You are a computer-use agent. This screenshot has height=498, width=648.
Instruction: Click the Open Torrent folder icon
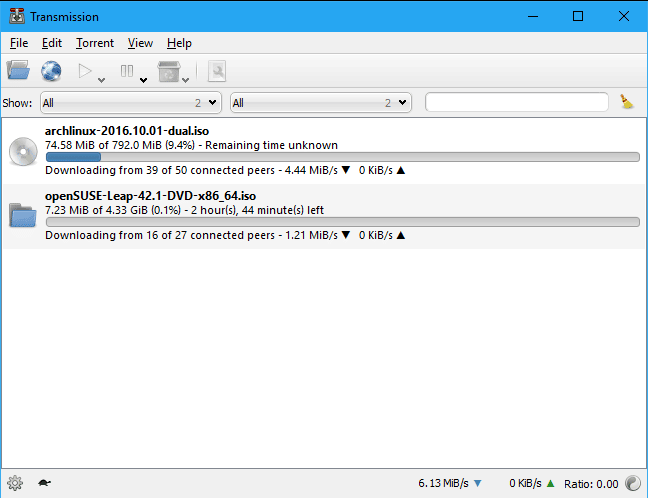18,71
